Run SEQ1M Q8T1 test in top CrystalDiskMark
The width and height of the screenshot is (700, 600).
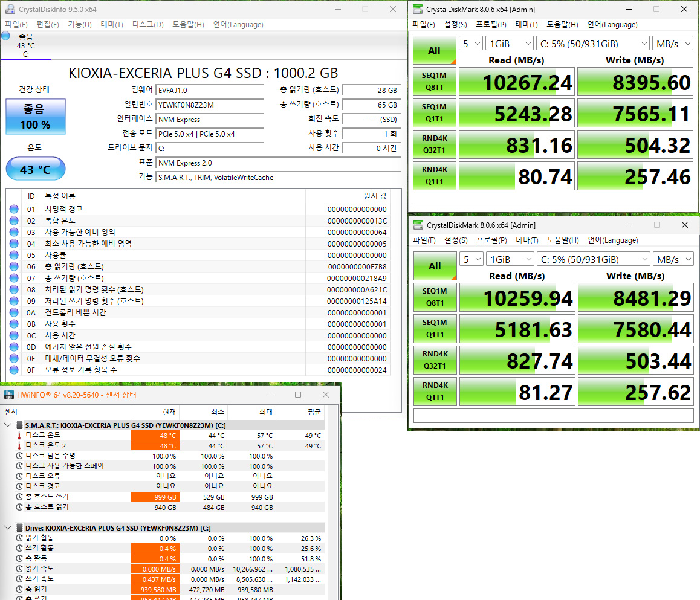tap(435, 81)
